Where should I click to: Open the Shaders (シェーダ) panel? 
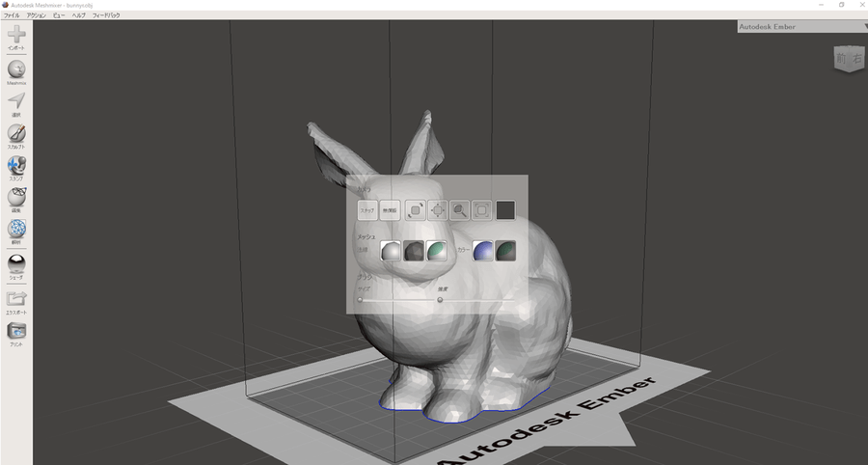click(x=16, y=263)
